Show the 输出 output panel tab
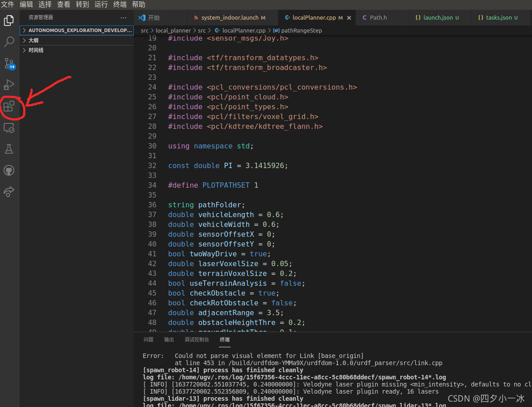The image size is (532, 407). (169, 340)
